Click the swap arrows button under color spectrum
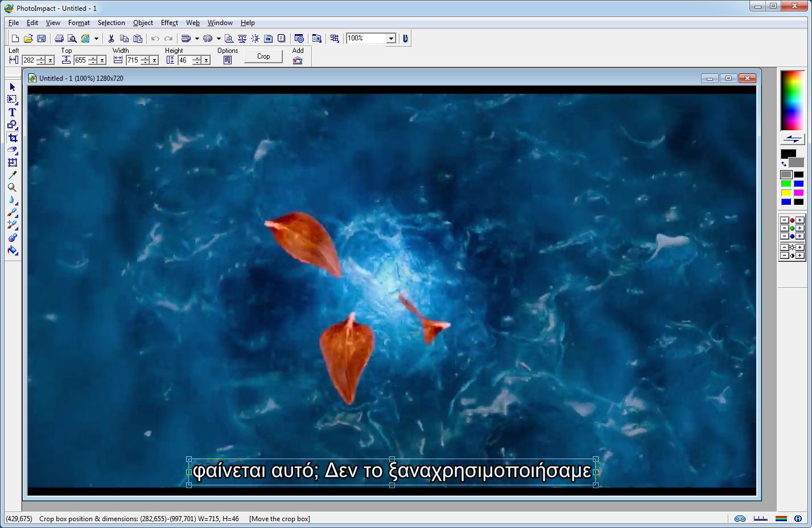 pos(792,139)
